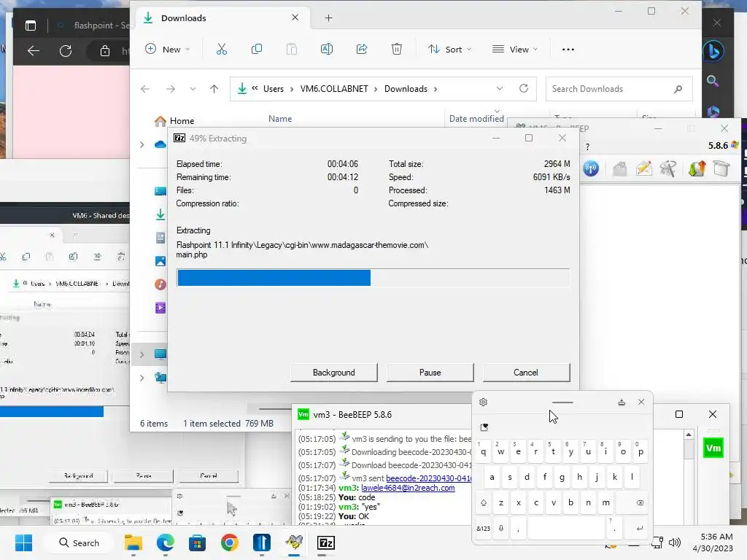
Task: Toggle the Shift key on touch keyboard
Action: 484,502
